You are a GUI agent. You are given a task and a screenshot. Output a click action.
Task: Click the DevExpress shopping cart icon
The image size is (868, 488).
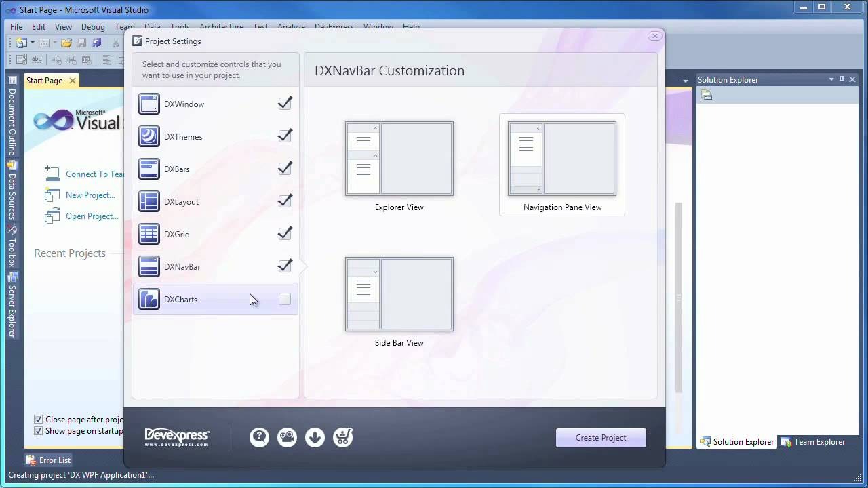(343, 437)
